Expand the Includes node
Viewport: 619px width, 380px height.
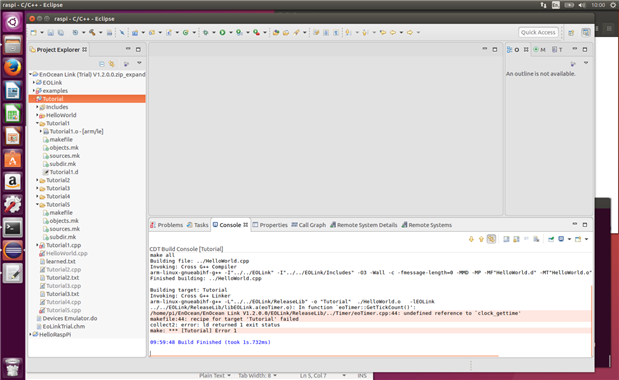coord(37,107)
